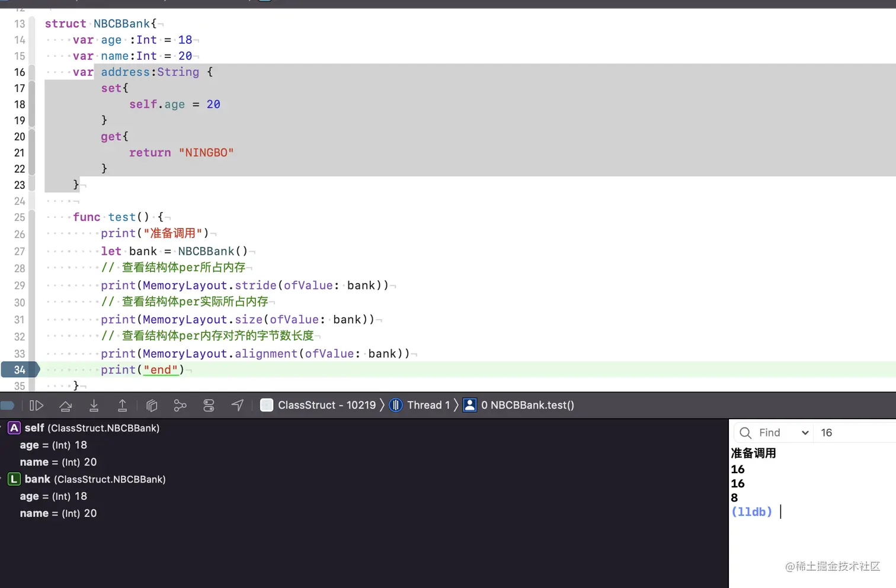
Task: Click self.age on line 18
Action: [157, 104]
